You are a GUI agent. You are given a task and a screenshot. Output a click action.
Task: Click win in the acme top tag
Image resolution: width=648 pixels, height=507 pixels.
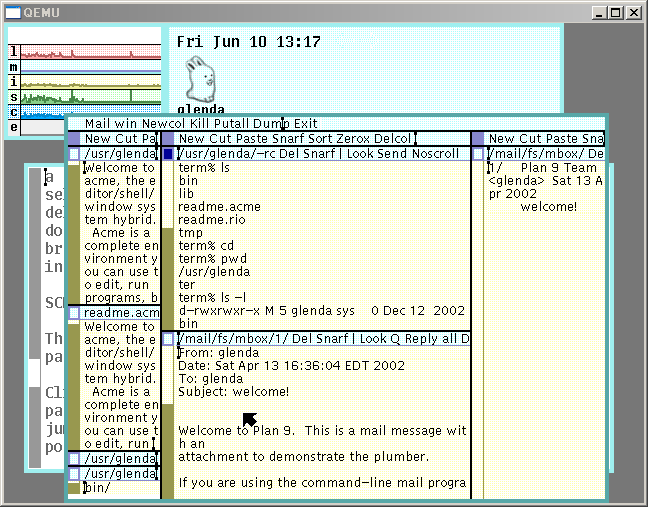click(x=126, y=124)
